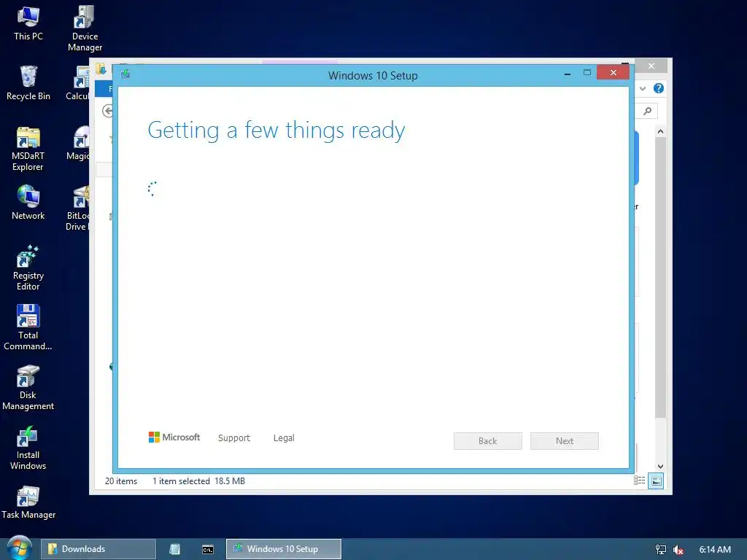The width and height of the screenshot is (747, 560).
Task: Open the Legal link
Action: [x=284, y=438]
